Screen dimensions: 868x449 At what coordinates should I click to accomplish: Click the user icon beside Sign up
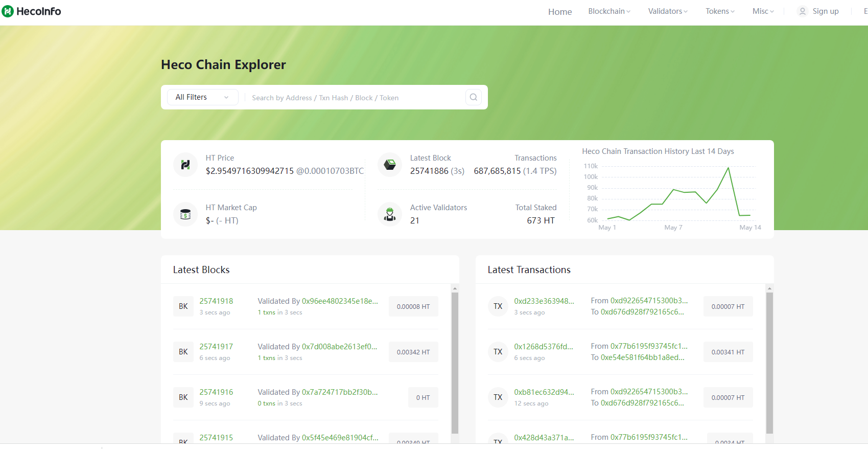pos(803,11)
